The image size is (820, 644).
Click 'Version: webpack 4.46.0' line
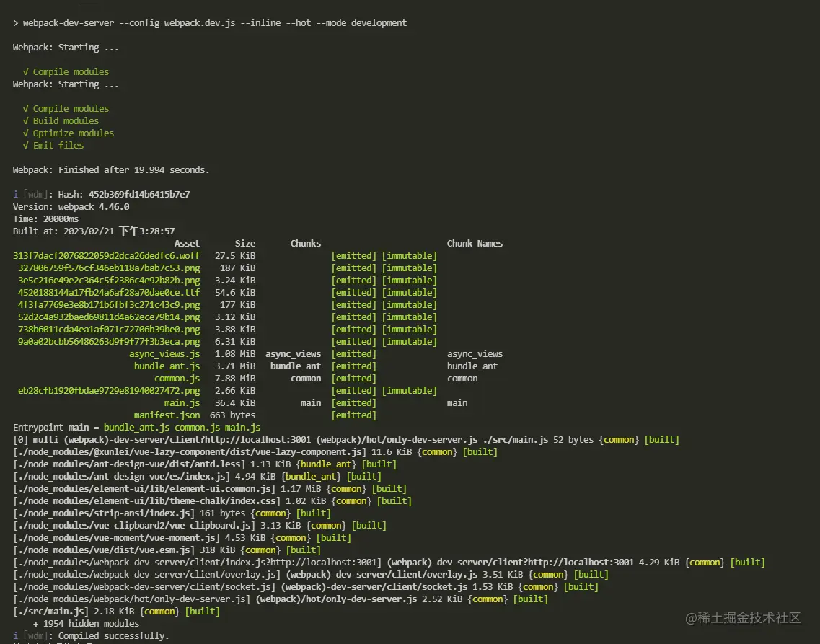pos(71,207)
